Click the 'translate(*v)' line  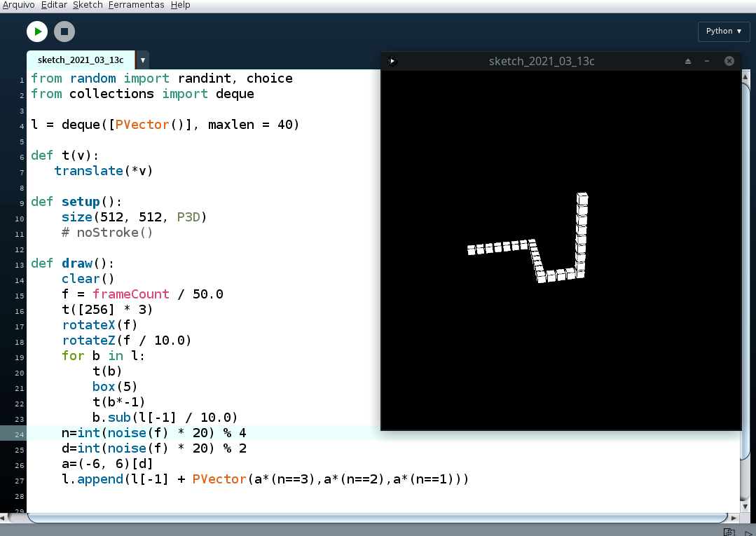point(104,171)
